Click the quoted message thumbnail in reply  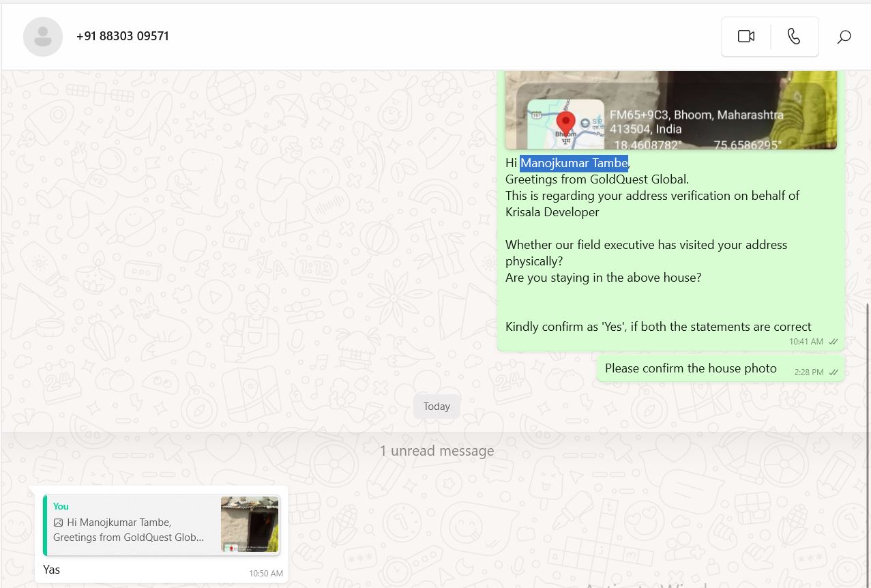click(250, 524)
